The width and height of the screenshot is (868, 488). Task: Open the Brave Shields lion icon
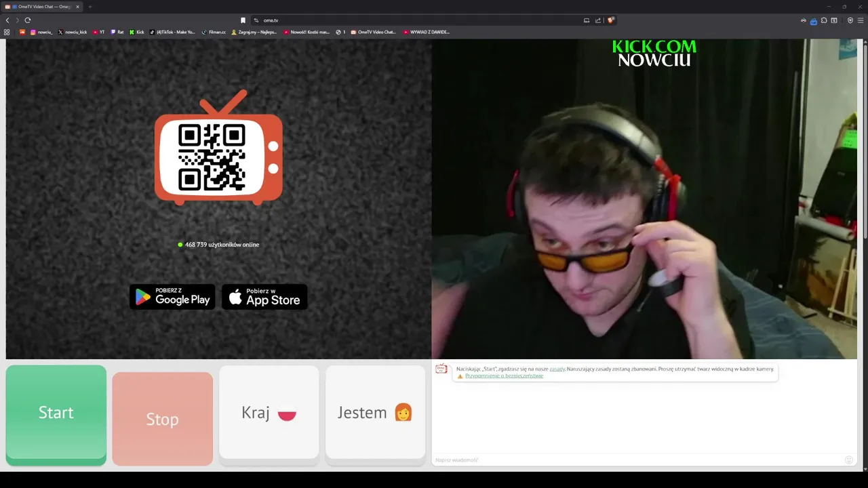[610, 20]
